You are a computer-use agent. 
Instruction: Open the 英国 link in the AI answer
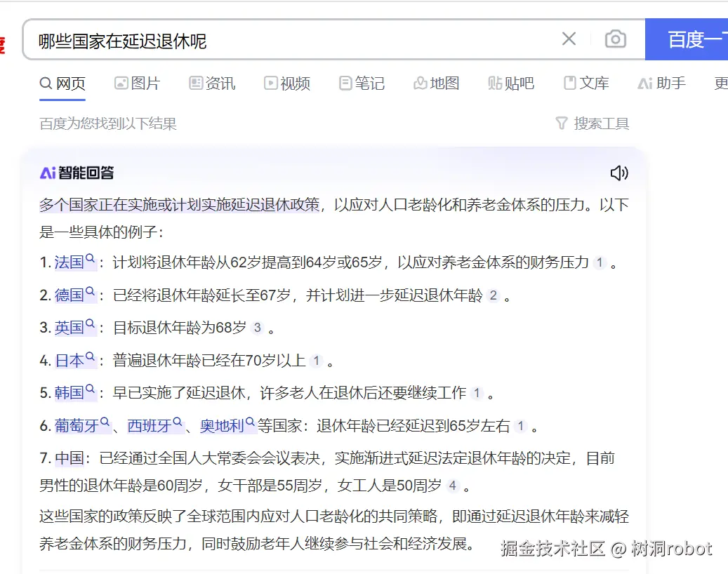[70, 327]
